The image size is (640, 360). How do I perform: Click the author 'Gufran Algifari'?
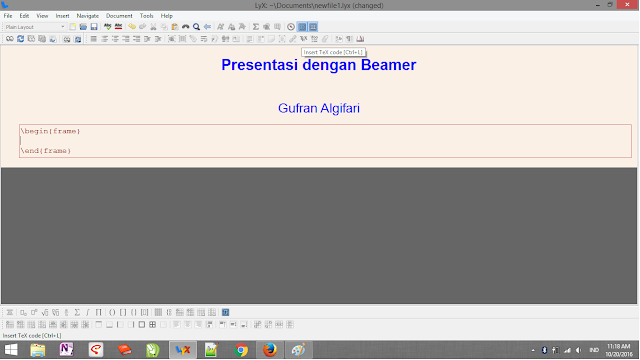319,108
